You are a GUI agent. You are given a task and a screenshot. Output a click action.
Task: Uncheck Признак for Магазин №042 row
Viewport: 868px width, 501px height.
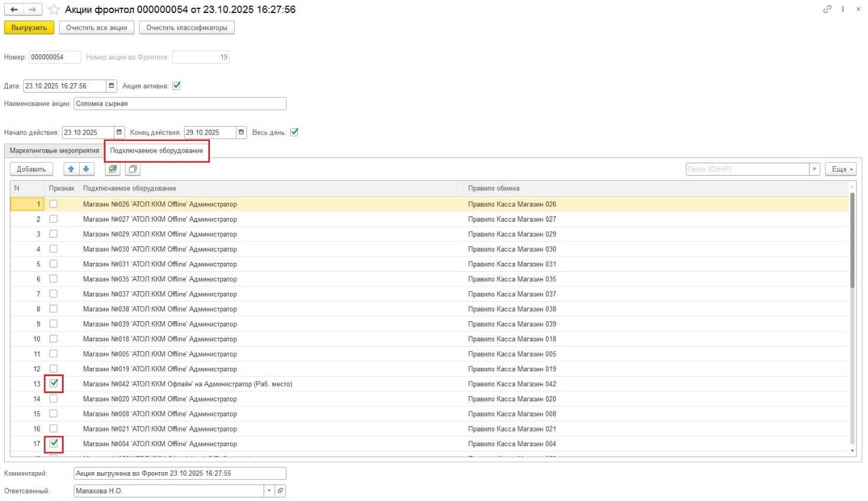click(54, 383)
